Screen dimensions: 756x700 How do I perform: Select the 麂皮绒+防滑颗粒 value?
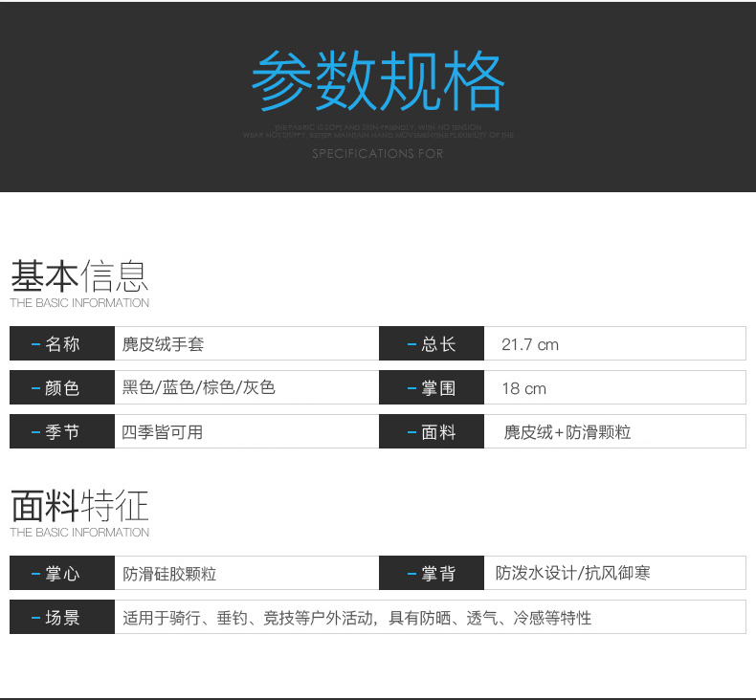[567, 432]
